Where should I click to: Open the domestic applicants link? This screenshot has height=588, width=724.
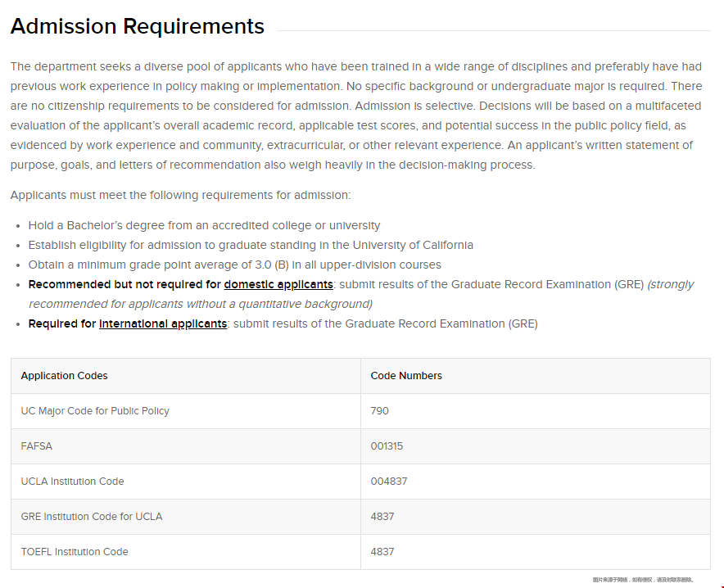278,284
